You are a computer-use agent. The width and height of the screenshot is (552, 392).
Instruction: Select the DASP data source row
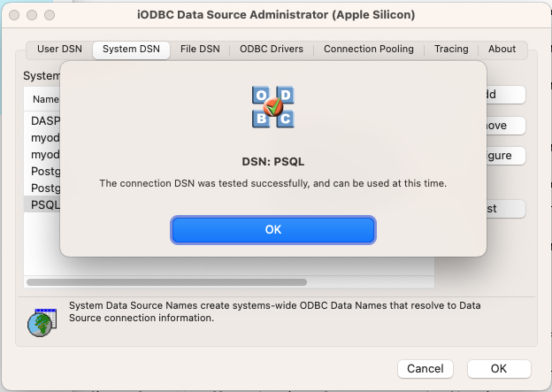coord(44,120)
